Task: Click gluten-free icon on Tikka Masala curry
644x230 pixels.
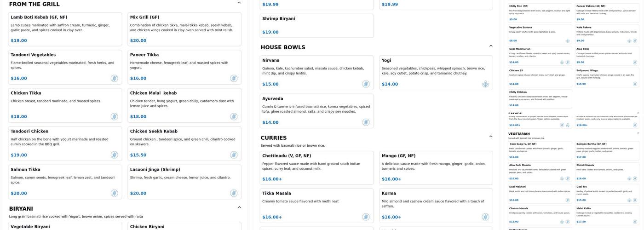Action: tap(366, 217)
